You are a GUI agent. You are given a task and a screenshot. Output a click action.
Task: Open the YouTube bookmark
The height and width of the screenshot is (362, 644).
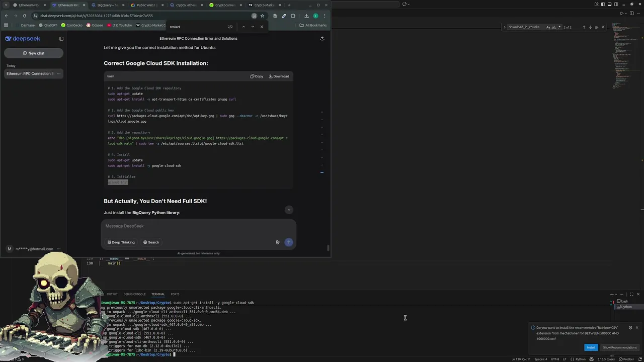tap(119, 25)
